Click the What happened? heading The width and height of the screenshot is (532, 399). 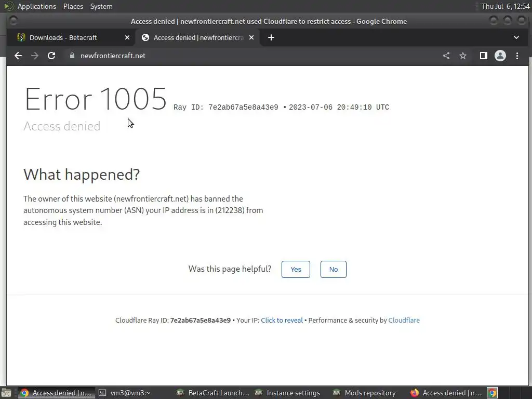click(x=82, y=175)
